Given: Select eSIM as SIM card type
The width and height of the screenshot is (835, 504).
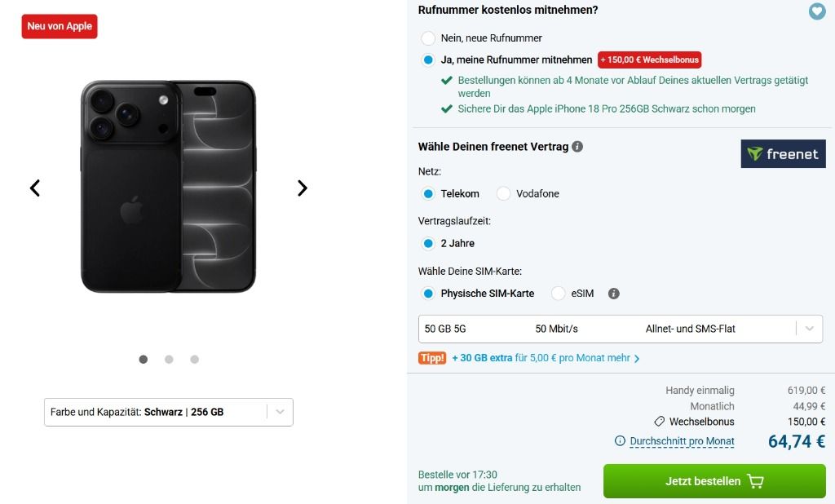Looking at the screenshot, I should pos(558,293).
